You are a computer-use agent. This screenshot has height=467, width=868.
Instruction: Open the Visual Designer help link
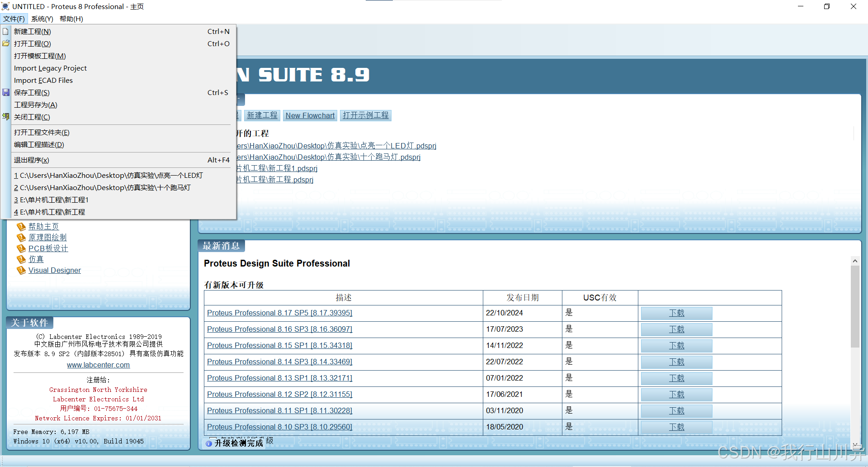(55, 270)
